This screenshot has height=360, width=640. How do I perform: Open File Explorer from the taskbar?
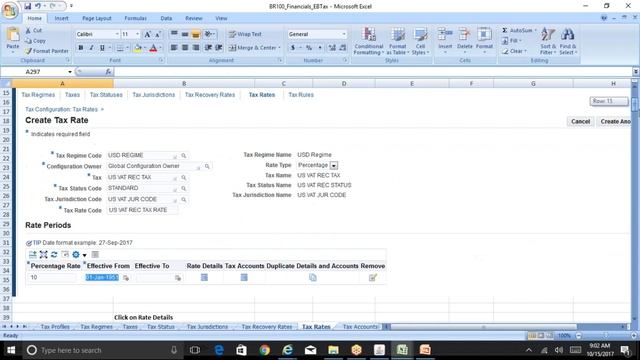coord(333,350)
